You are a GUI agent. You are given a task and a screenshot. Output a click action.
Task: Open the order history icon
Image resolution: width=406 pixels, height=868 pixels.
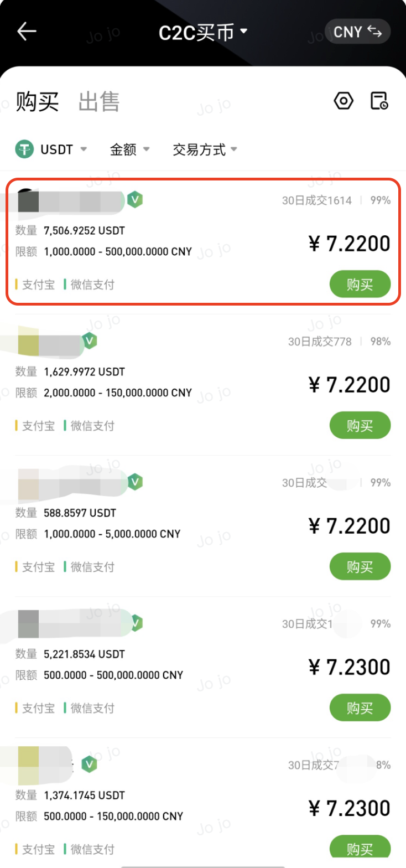point(379,101)
